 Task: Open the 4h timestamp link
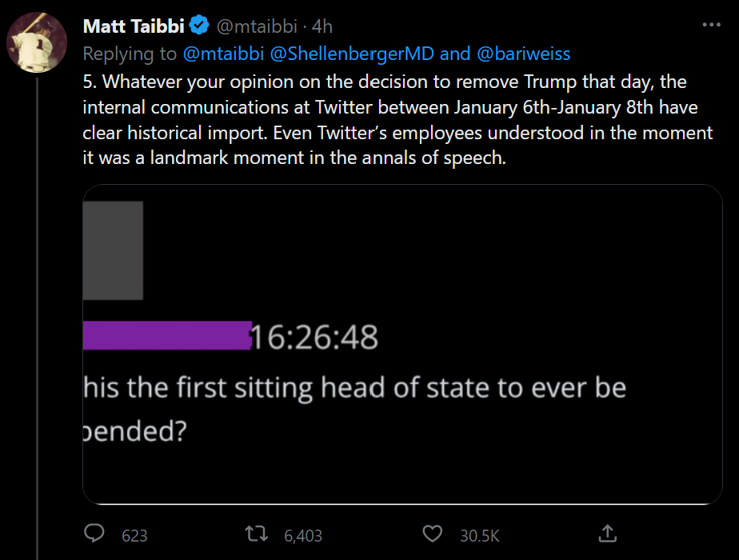[322, 26]
